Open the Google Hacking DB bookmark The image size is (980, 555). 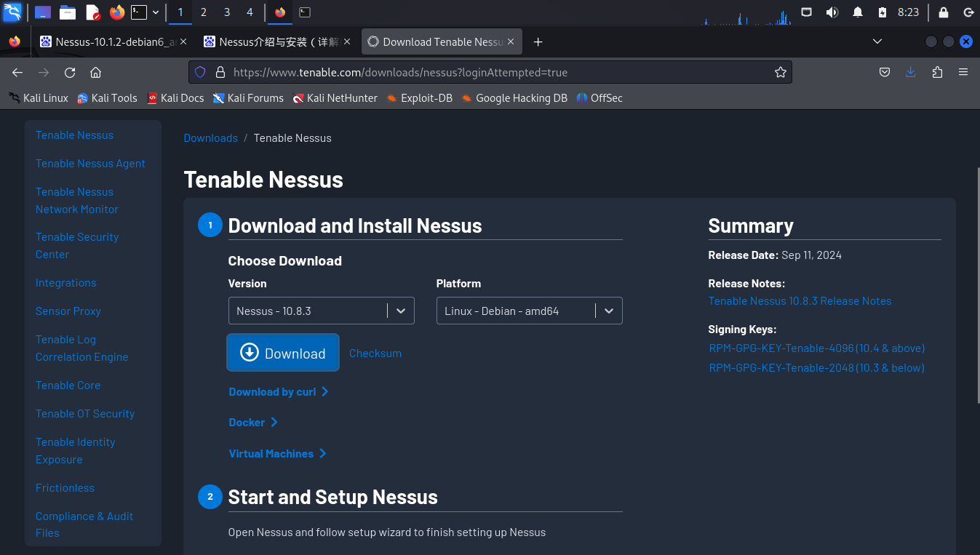514,97
